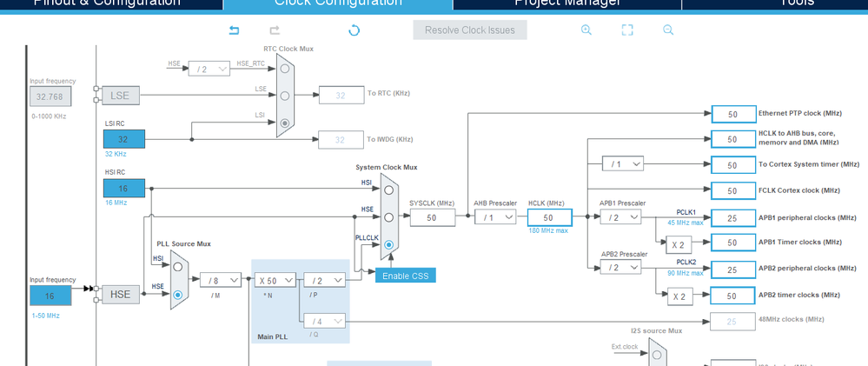Screen dimensions: 868x366
Task: Click Resolve Clock Issues button
Action: (470, 30)
